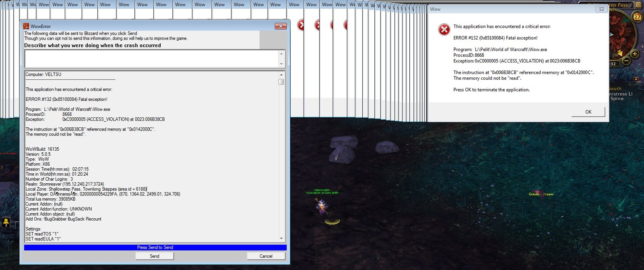Screen dimensions: 644x270
Task: Click the 'Describe what you were doing' heading
Action: click(93, 46)
